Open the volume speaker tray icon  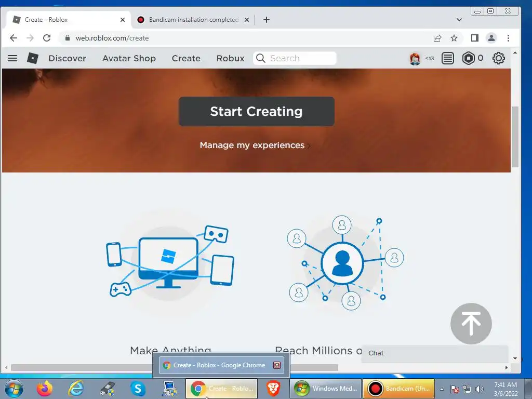click(480, 389)
